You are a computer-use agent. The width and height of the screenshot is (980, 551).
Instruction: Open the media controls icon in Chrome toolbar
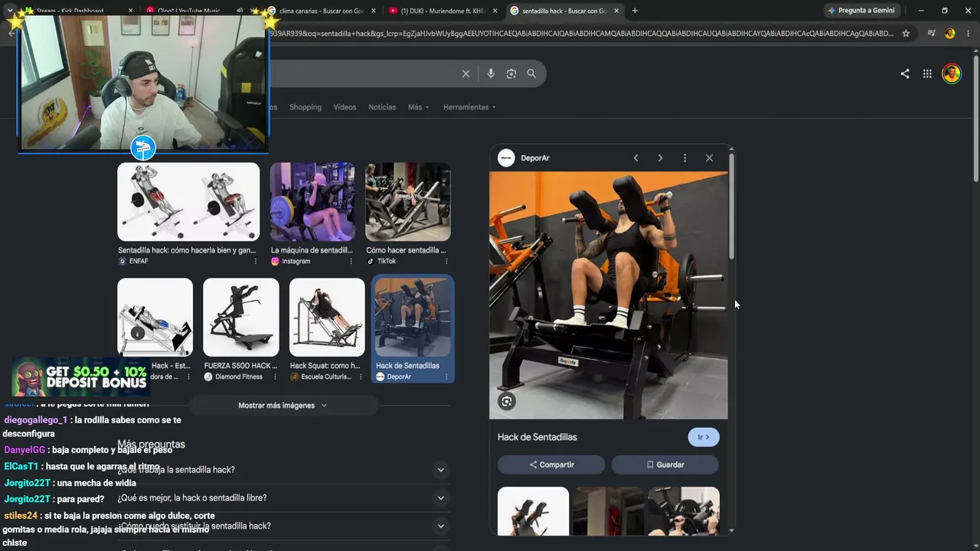tap(931, 34)
